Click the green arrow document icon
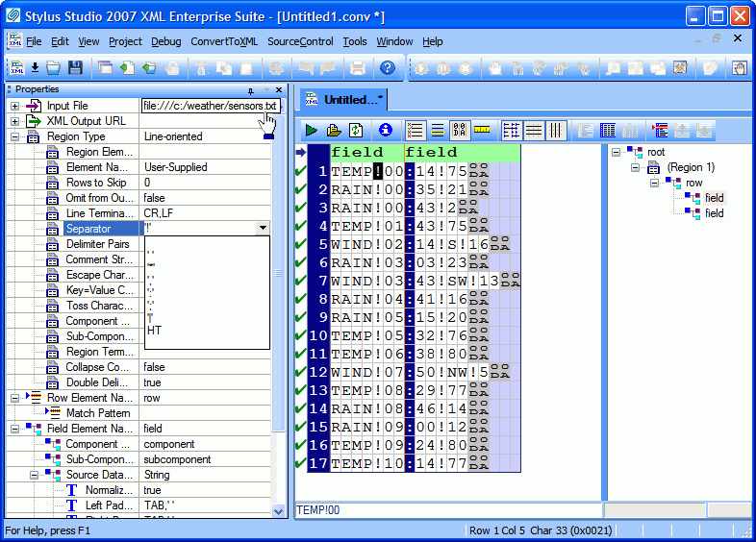The width and height of the screenshot is (756, 542). [127, 68]
